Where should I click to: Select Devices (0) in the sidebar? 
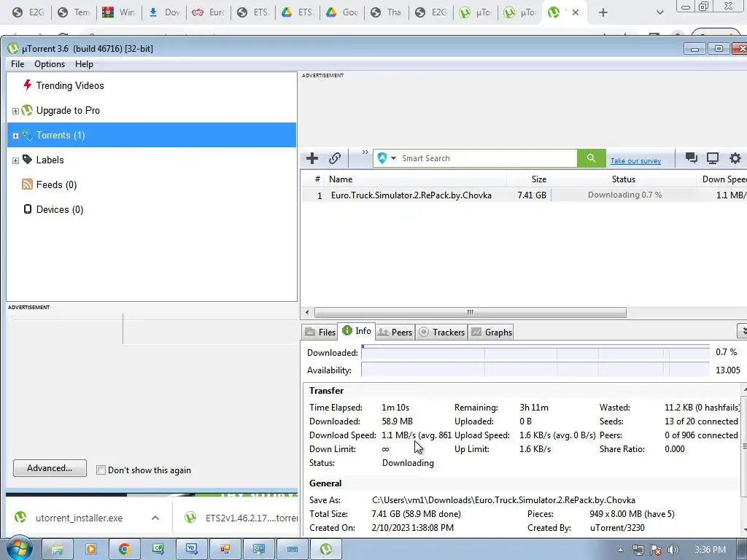60,209
